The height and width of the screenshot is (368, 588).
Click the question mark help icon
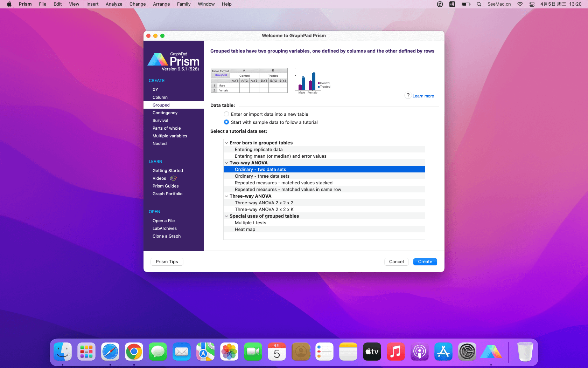[408, 96]
